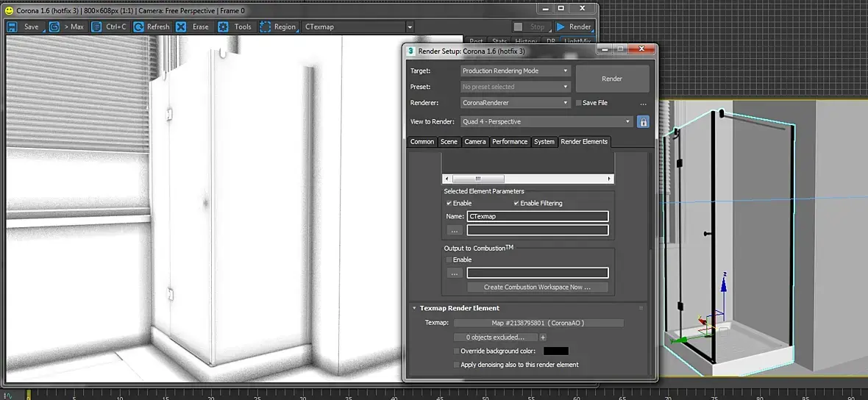The height and width of the screenshot is (400, 868).
Task: Click the Save label in frame buffer toolbar
Action: pyautogui.click(x=32, y=26)
